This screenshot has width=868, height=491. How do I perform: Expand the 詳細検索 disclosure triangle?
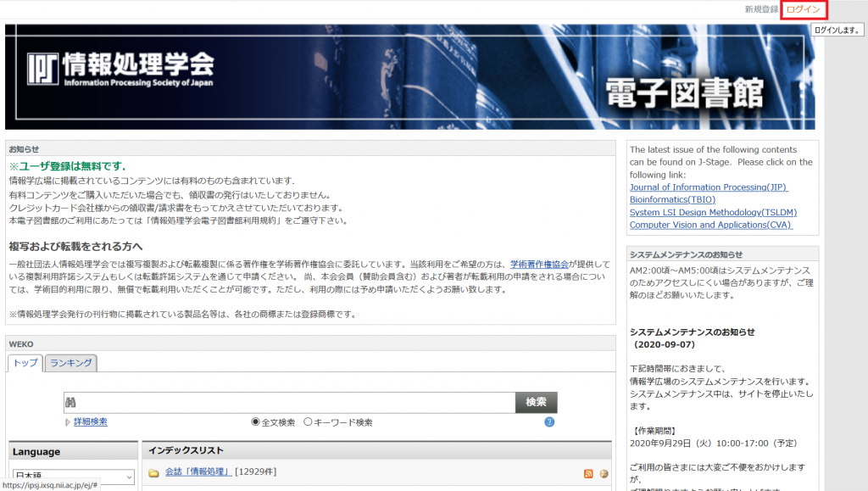68,421
